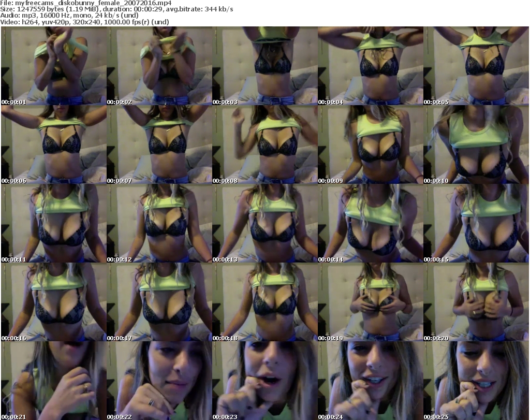Open the frame stamped 00:00:22
This screenshot has width=530, height=420.
tap(159, 381)
